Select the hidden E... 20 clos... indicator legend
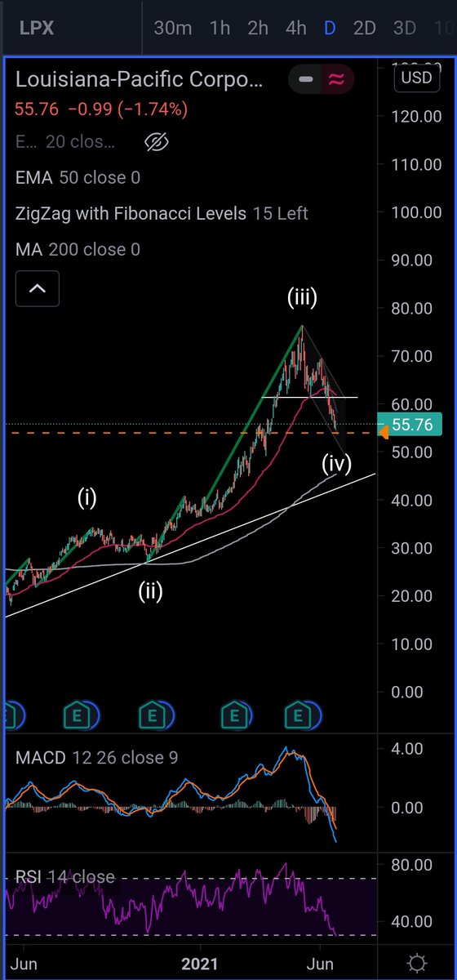This screenshot has width=457, height=980. click(65, 142)
